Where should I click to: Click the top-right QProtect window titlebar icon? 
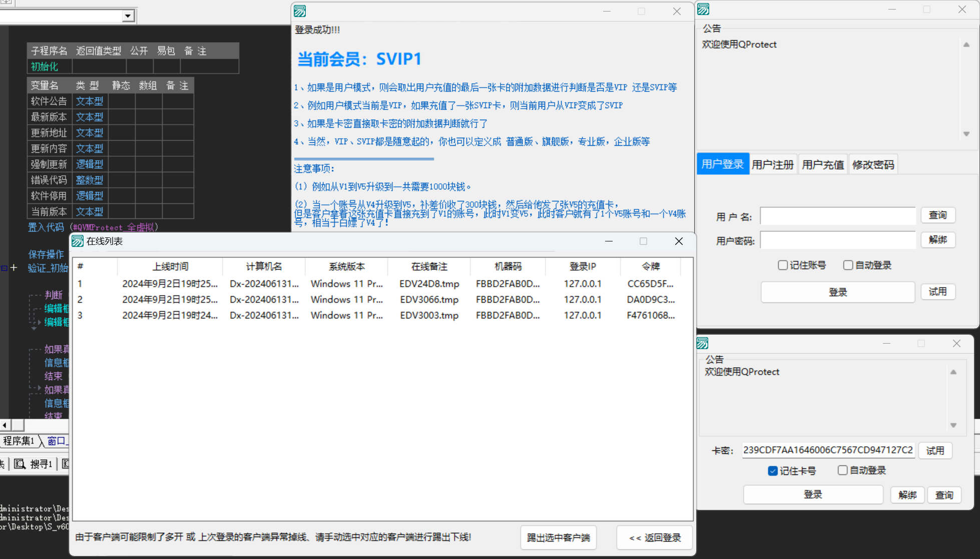[x=703, y=9]
